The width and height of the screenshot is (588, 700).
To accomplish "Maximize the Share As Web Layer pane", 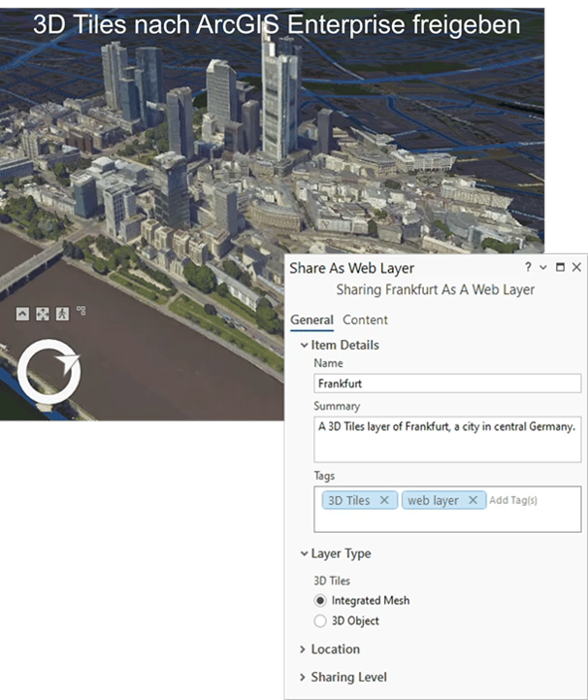I will click(x=560, y=267).
